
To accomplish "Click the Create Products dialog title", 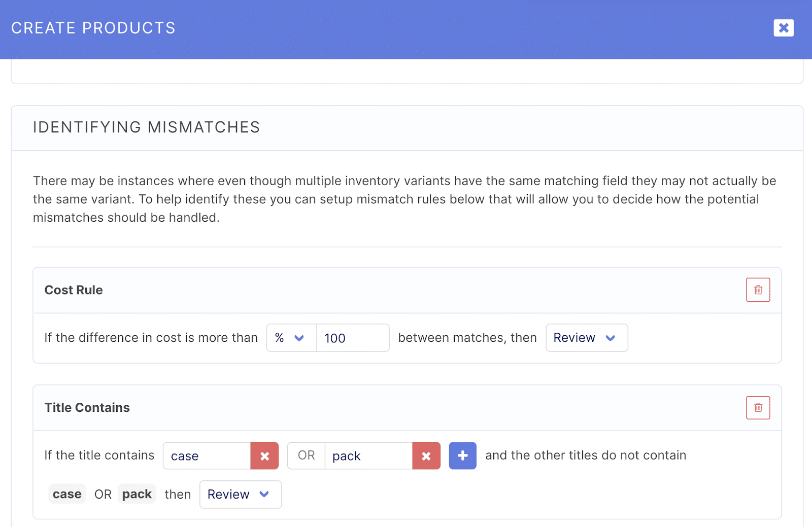I will pos(93,28).
